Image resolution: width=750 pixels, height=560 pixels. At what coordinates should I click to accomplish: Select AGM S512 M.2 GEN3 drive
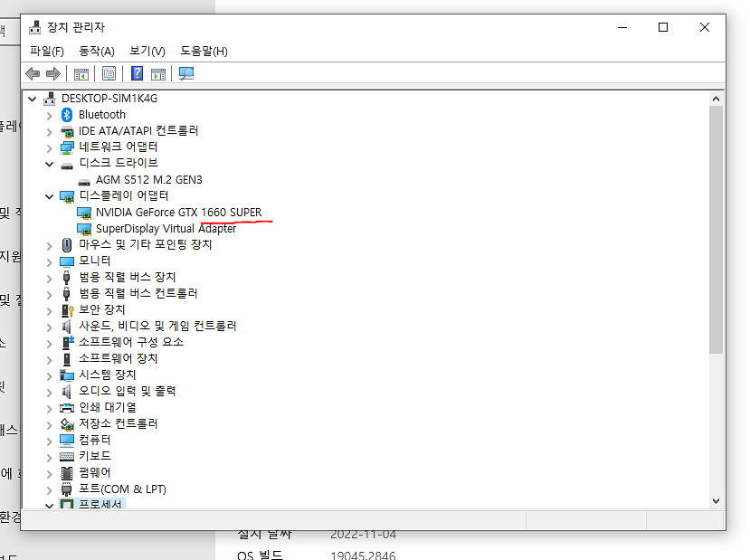[148, 180]
